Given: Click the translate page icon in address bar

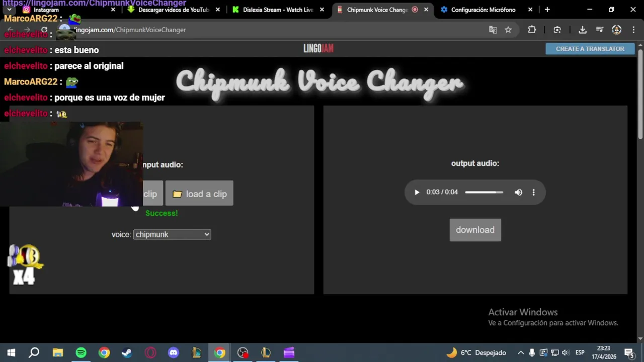Looking at the screenshot, I should pos(493,30).
